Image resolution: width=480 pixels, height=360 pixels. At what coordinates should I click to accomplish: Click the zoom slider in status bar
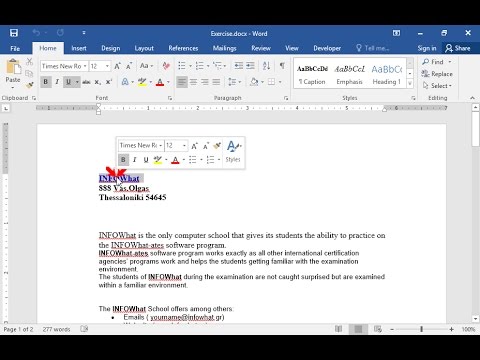[x=421, y=329]
